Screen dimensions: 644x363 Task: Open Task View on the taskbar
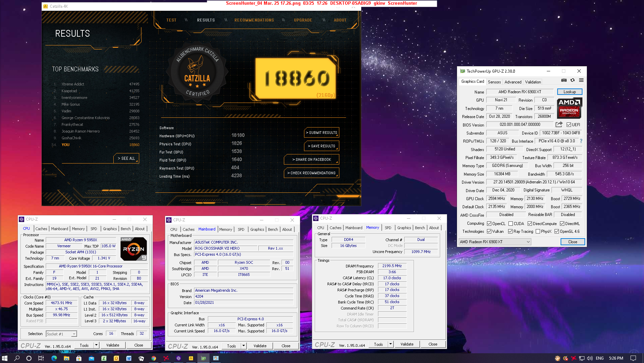[41, 358]
